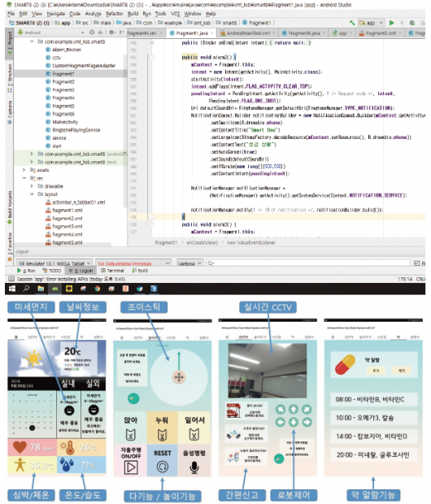
Task: Click the Android Studio taskbar icon
Action: click(x=55, y=289)
